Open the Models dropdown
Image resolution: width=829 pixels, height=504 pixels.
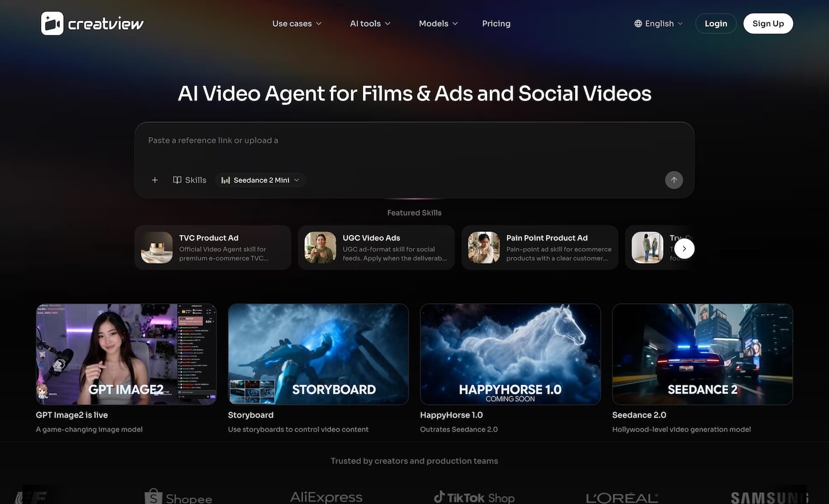[x=439, y=24]
